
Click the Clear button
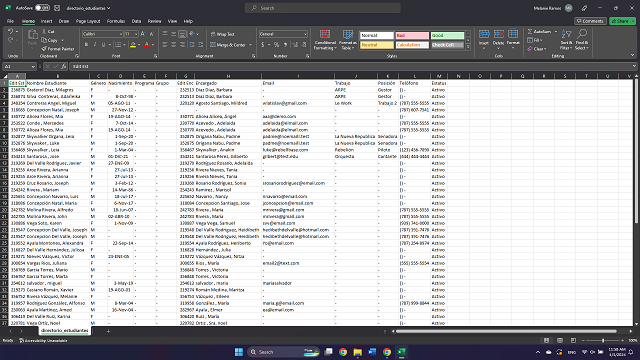coord(536,49)
